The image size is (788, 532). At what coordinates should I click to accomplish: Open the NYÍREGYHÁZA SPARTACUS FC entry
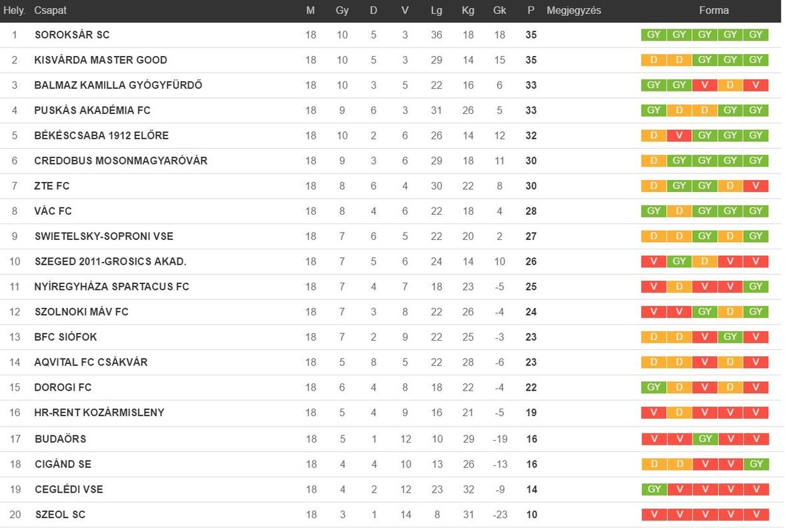pyautogui.click(x=111, y=287)
